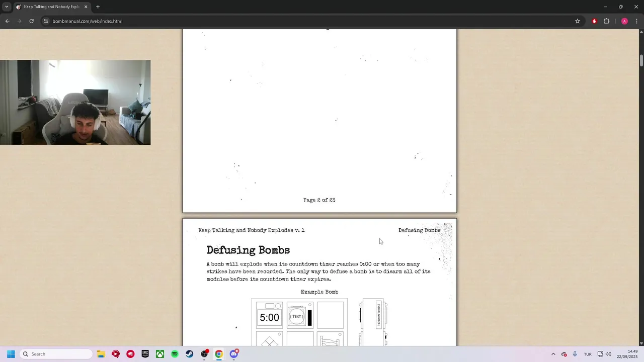Click the taskbar Search box
The height and width of the screenshot is (362, 644).
tap(57, 354)
